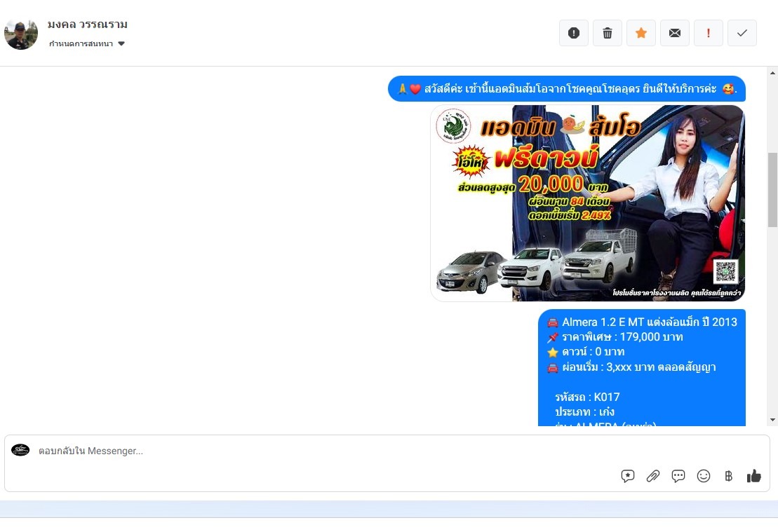Attach a file with paperclip icon
This screenshot has height=532, width=778.
tap(653, 476)
